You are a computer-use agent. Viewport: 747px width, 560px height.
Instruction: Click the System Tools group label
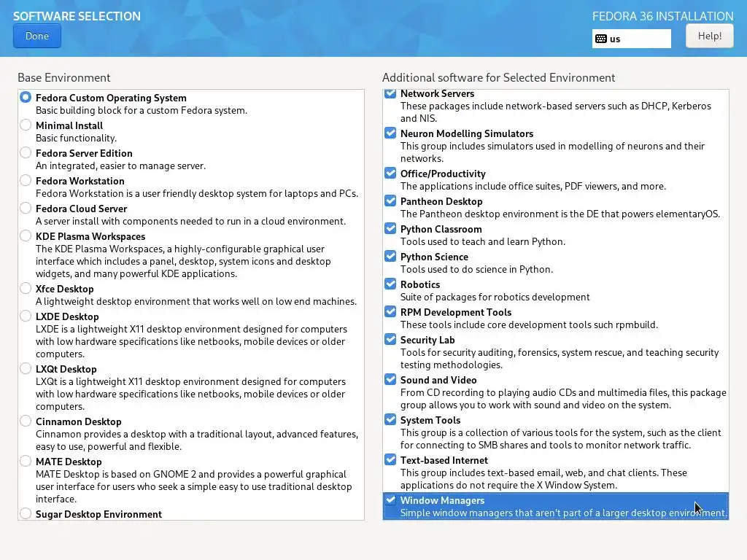(430, 420)
